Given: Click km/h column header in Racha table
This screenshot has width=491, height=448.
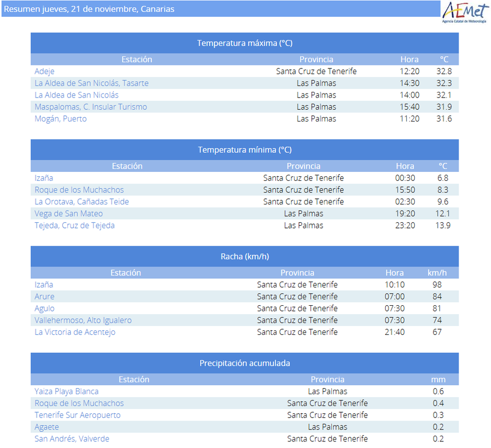Looking at the screenshot, I should pos(437,273).
